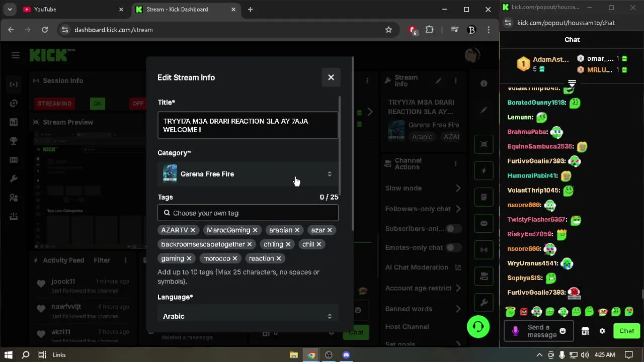This screenshot has width=644, height=362.
Task: Open the trophy icon in left sidebar
Action: [x=14, y=141]
